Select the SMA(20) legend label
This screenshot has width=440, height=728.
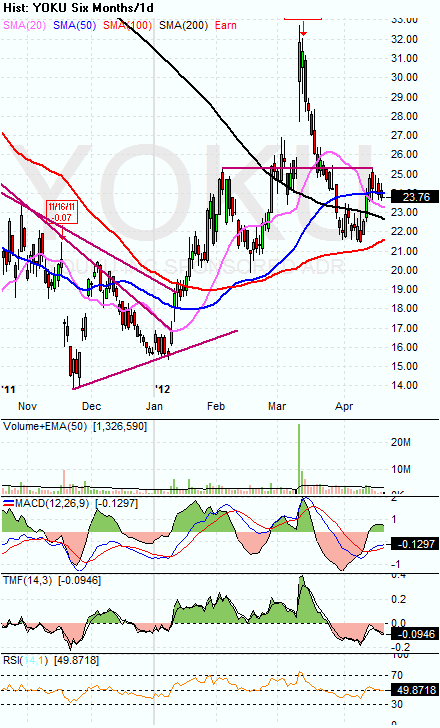25,25
